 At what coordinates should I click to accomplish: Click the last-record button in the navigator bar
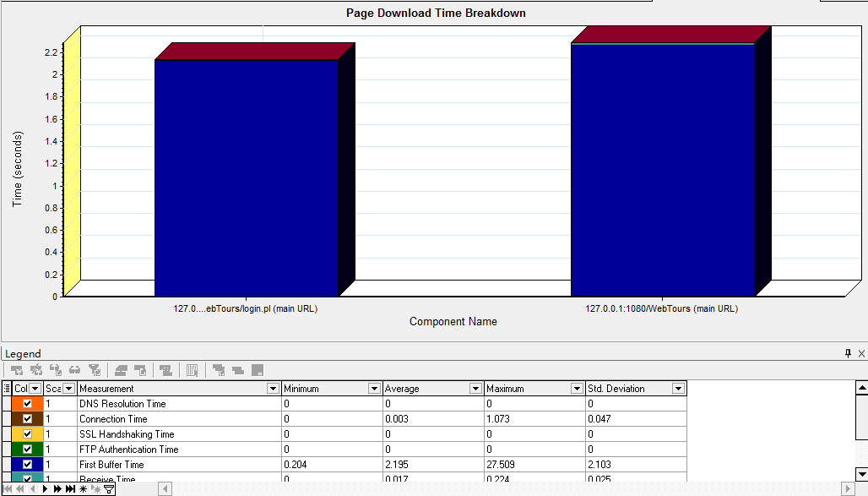69,489
